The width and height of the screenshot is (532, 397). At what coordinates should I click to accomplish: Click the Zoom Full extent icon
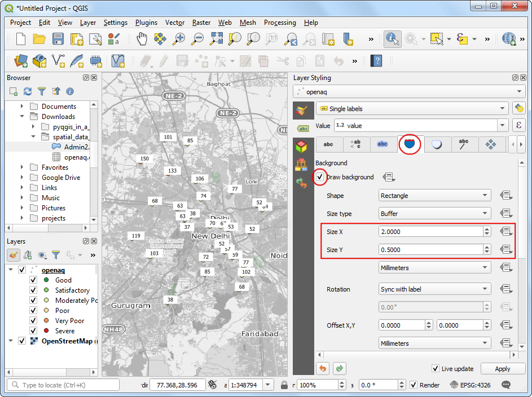(x=216, y=39)
